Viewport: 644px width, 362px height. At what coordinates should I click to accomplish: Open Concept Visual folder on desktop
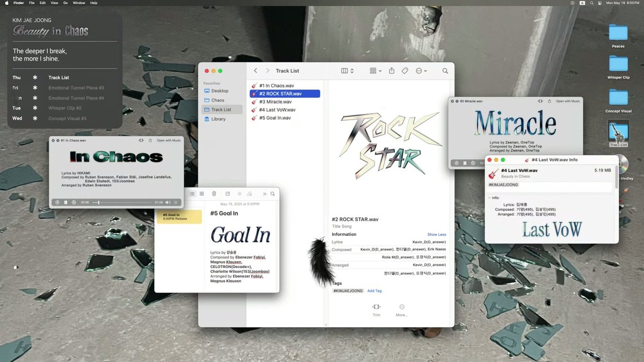click(x=618, y=100)
